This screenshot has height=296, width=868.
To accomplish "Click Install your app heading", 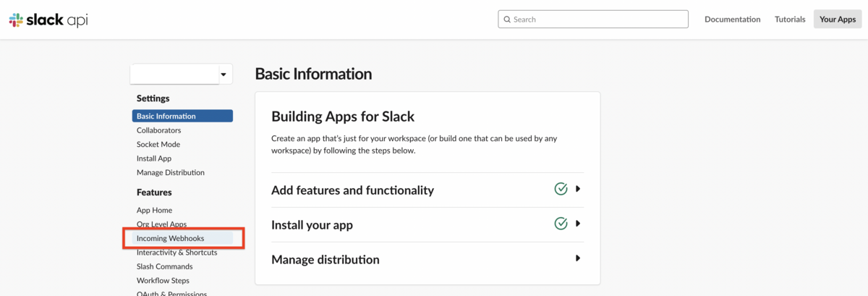I will click(312, 225).
